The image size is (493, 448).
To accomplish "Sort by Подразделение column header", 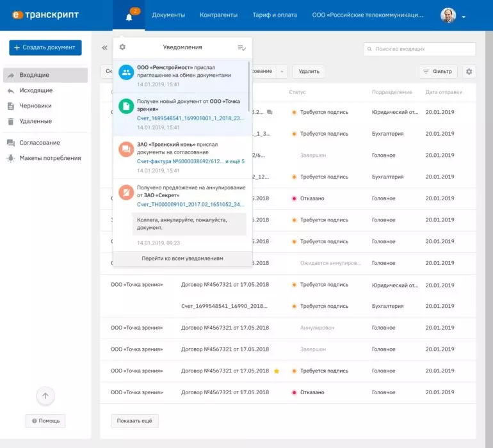I will (392, 92).
